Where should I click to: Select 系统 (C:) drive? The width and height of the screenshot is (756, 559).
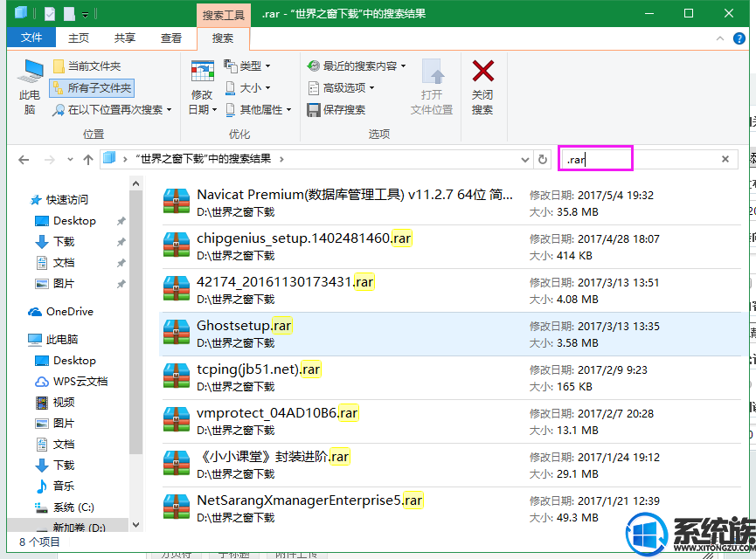coord(65,507)
